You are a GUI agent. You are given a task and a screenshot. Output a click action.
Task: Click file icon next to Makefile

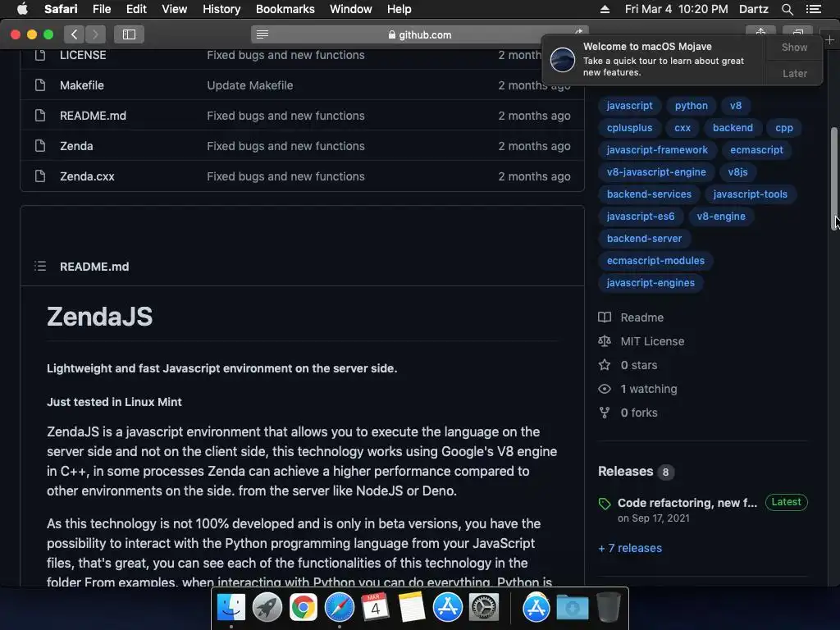pyautogui.click(x=40, y=85)
